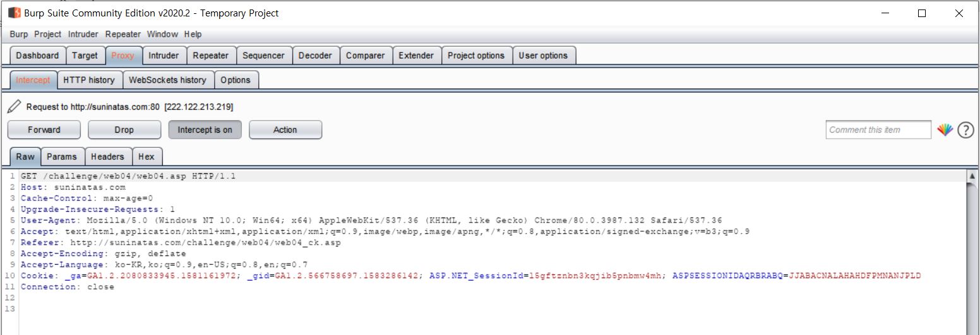Open the Repeater menu in menu bar
This screenshot has height=335, width=980.
click(x=123, y=34)
